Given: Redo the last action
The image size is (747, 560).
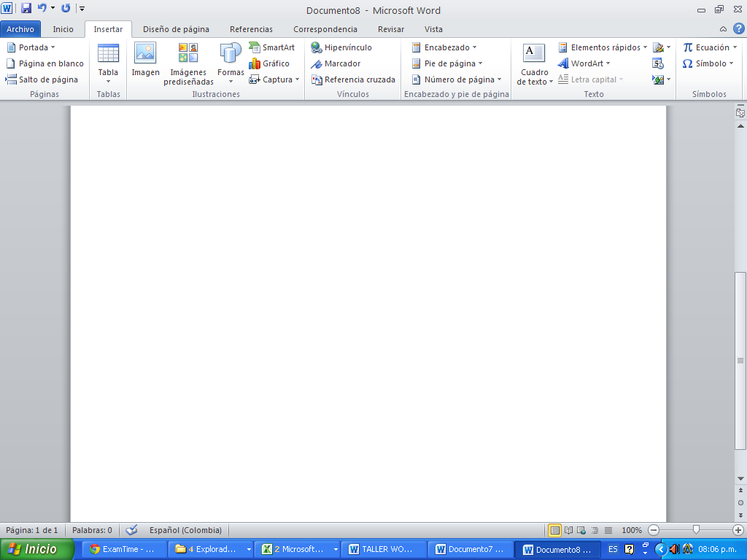Looking at the screenshot, I should 66,8.
